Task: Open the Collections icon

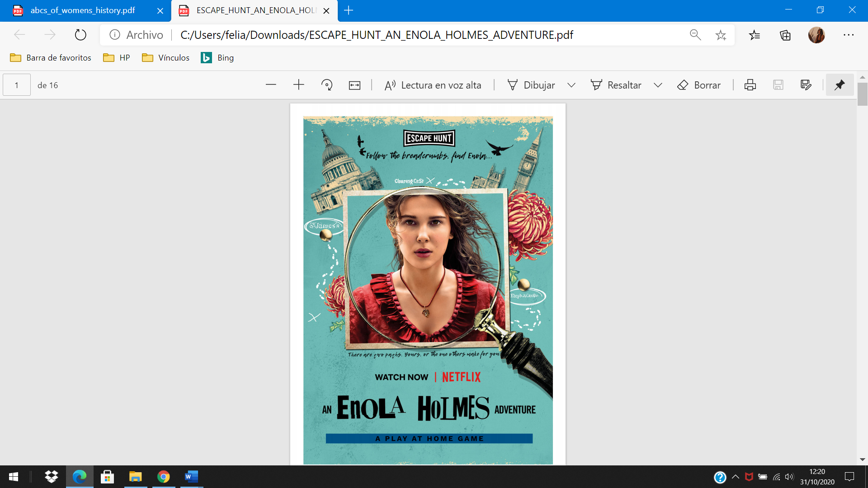Action: 785,35
